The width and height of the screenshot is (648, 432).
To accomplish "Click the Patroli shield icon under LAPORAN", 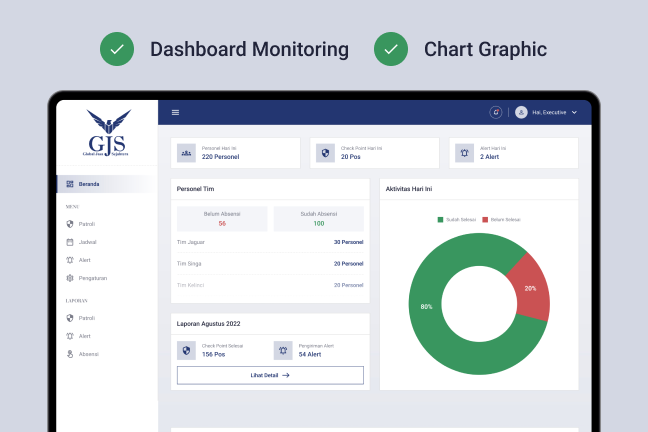I will pos(70,318).
